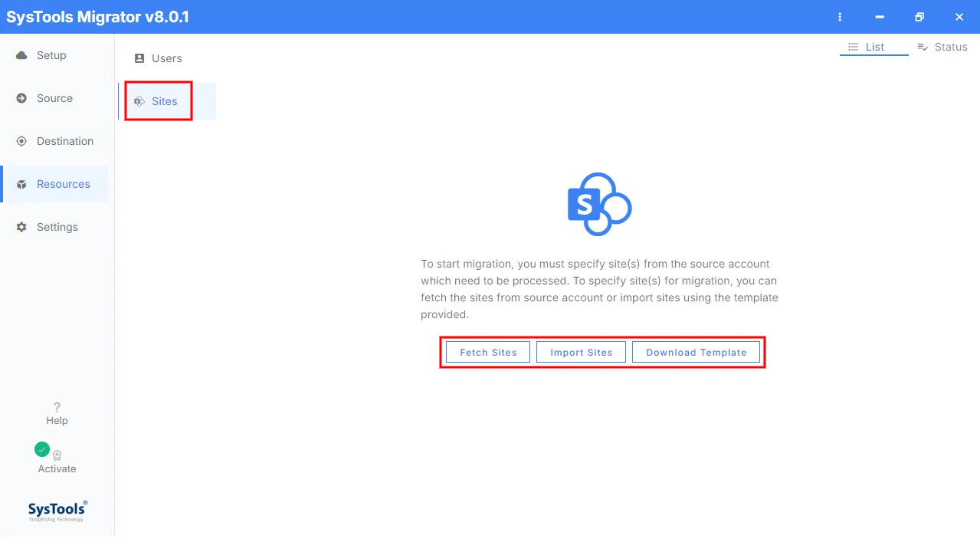Select the Users resource tab
This screenshot has width=980, height=552.
[167, 58]
